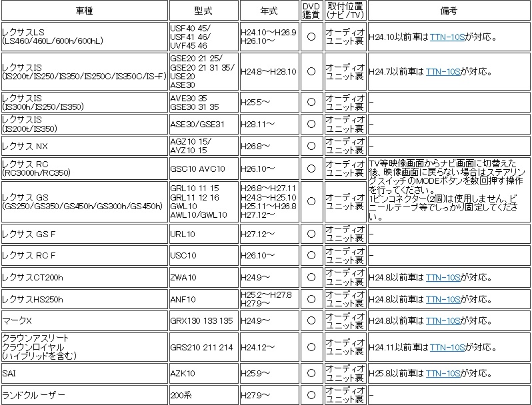
Task: Click model code GRX130 133 135 cell
Action: 204,320
